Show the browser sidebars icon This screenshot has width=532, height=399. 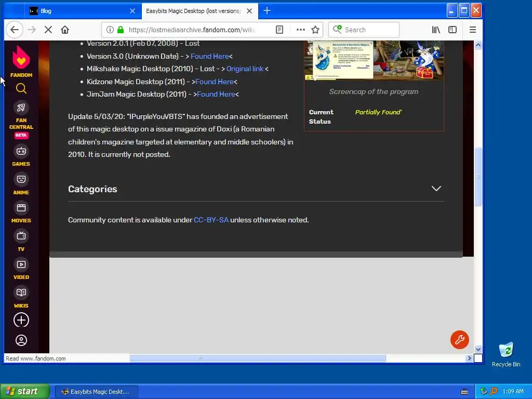pyautogui.click(x=453, y=30)
